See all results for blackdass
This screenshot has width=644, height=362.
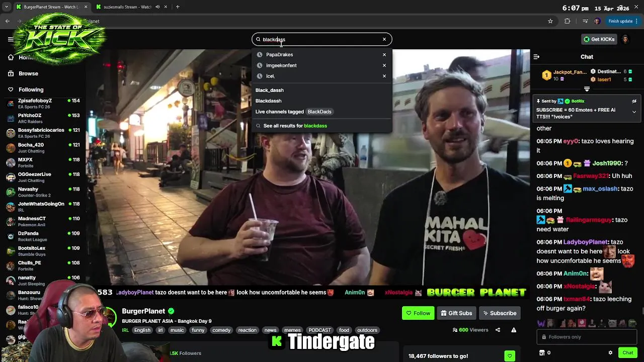295,126
